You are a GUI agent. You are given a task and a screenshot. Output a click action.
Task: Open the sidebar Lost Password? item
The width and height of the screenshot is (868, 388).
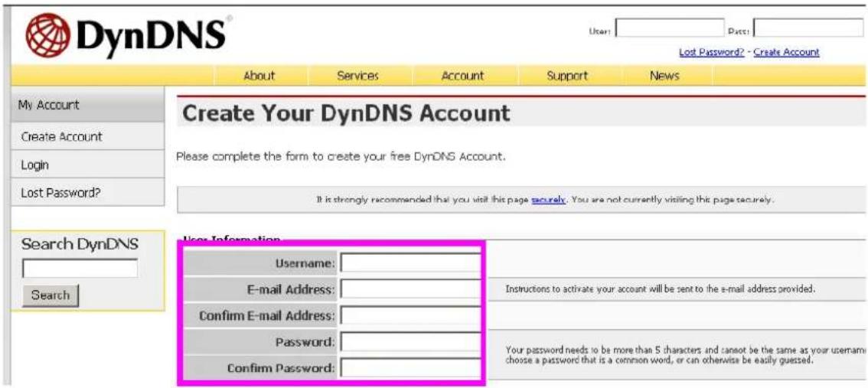(87, 193)
